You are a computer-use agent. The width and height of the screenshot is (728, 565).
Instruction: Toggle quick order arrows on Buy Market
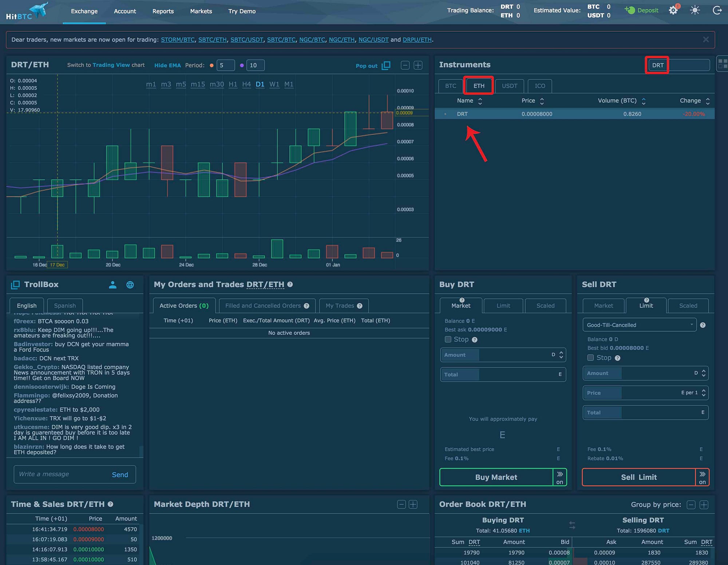(x=560, y=477)
